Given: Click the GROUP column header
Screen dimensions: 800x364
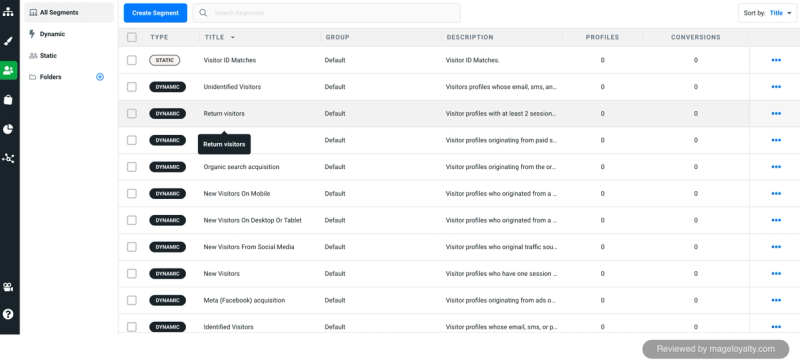Looking at the screenshot, I should (337, 37).
